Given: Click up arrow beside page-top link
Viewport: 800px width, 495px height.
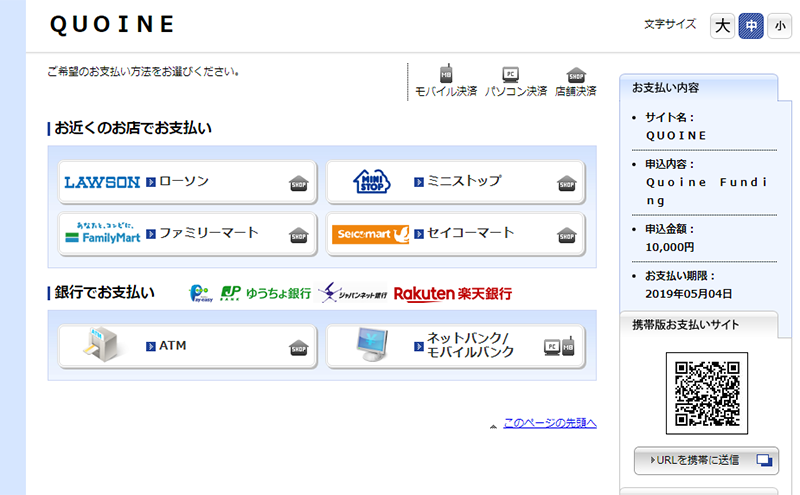Looking at the screenshot, I should point(493,426).
